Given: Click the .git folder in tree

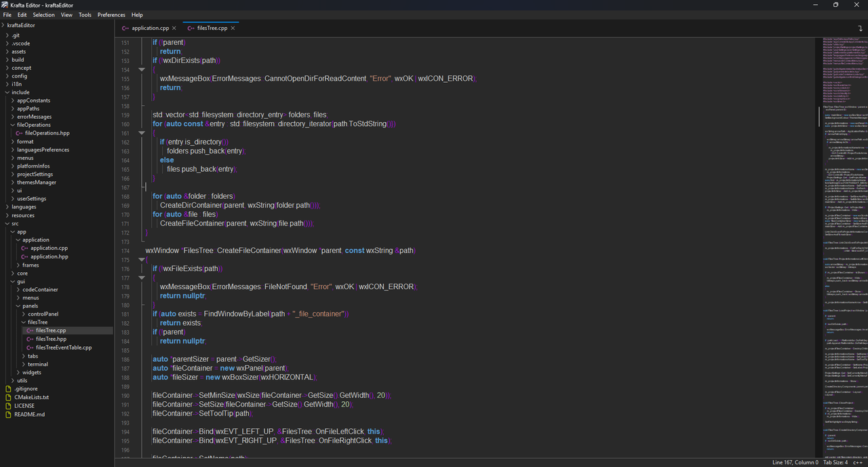Looking at the screenshot, I should 16,35.
